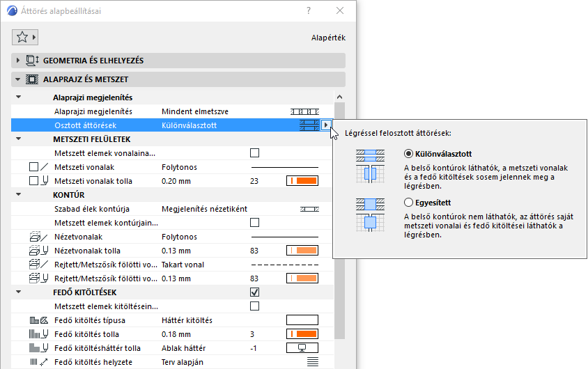Click the Fedő kitöltés tolla icon
The image size is (588, 369).
point(38,334)
